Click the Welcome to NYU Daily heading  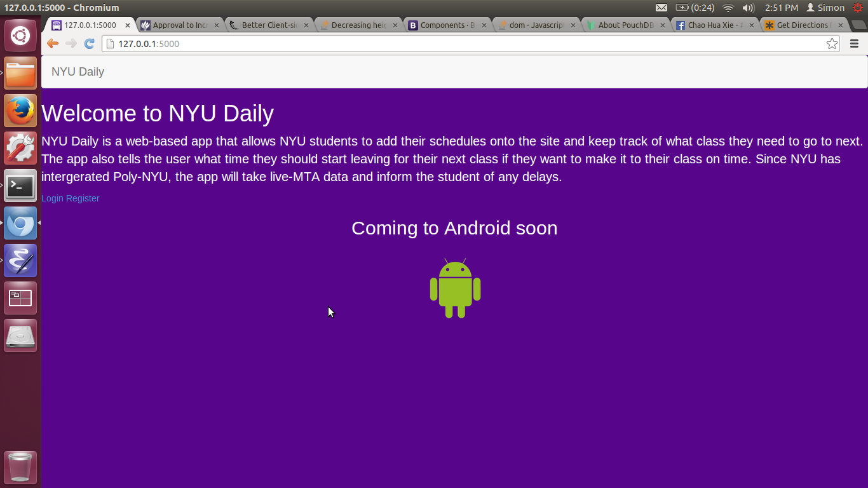(x=158, y=113)
